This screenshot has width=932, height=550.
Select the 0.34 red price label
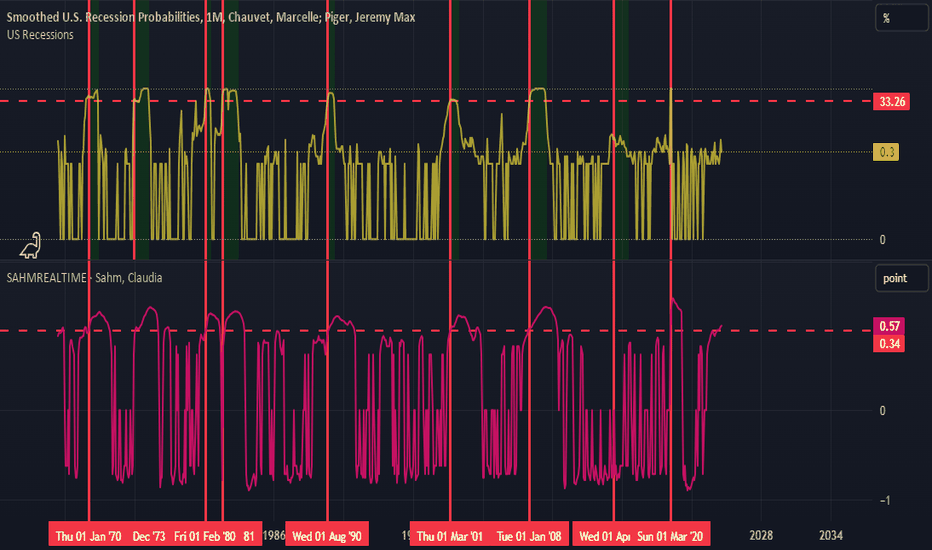point(889,344)
